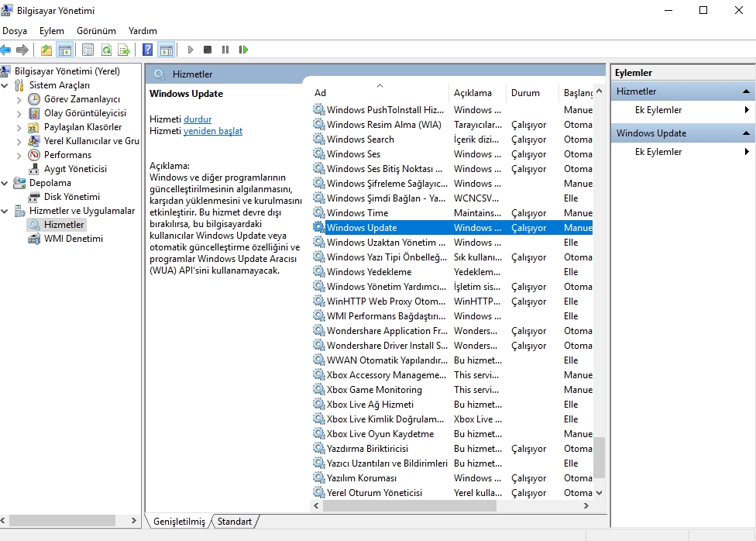756x541 pixels.
Task: Sort by the Başlangıç column header
Action: (576, 93)
